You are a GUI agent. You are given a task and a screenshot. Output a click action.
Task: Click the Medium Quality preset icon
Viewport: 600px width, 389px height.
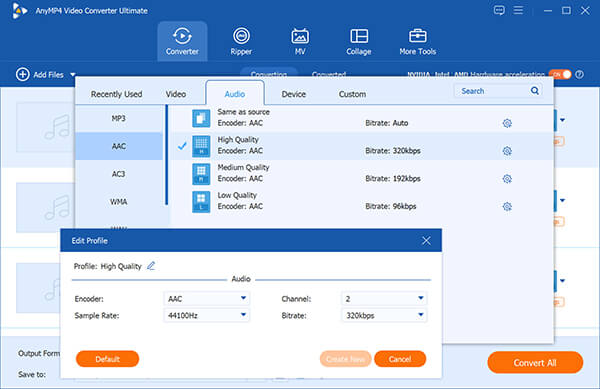tap(201, 174)
